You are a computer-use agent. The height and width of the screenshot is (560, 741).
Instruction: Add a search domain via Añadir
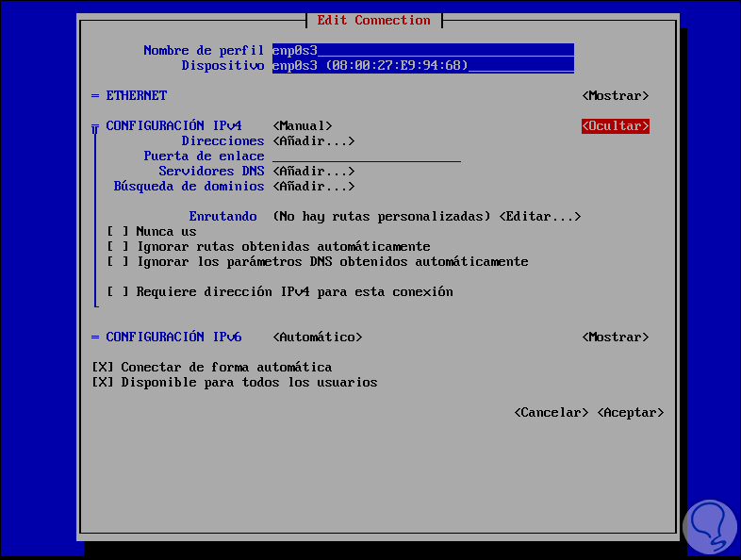(x=314, y=186)
